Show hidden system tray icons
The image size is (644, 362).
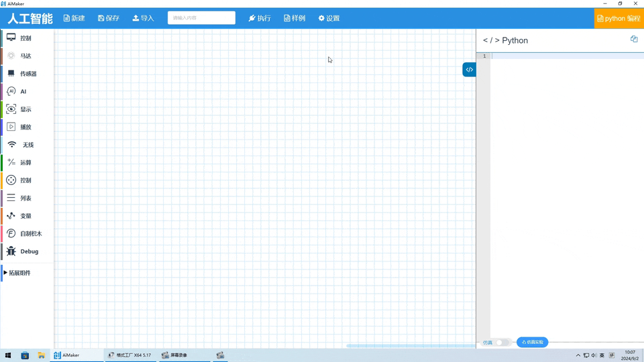click(x=578, y=355)
